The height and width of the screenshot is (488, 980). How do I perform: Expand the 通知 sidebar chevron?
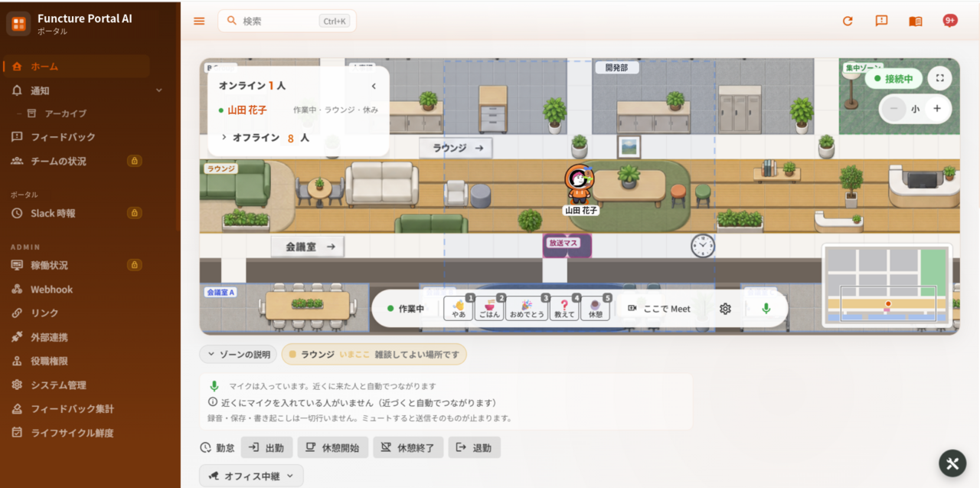[x=159, y=90]
